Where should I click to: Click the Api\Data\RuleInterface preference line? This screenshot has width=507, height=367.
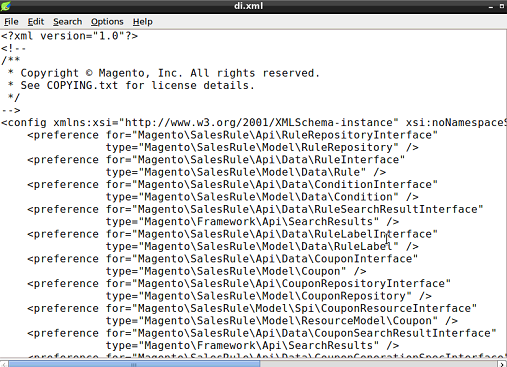[x=216, y=160]
